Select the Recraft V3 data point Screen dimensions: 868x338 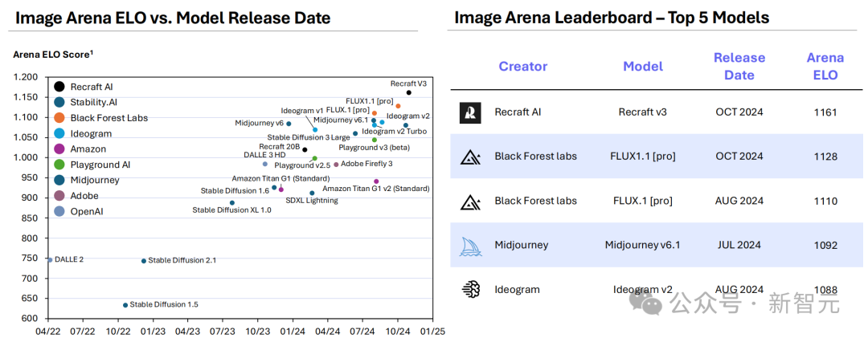click(x=408, y=93)
